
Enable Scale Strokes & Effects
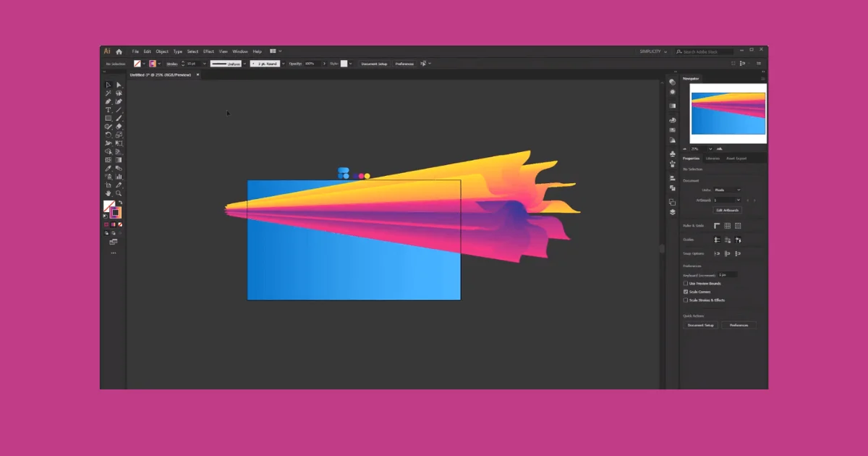[x=685, y=300]
